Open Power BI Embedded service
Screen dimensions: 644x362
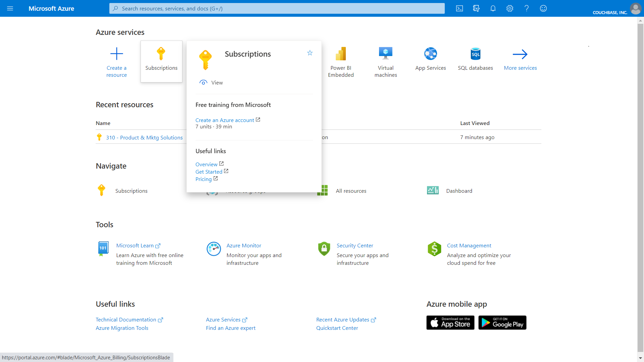[x=341, y=53]
